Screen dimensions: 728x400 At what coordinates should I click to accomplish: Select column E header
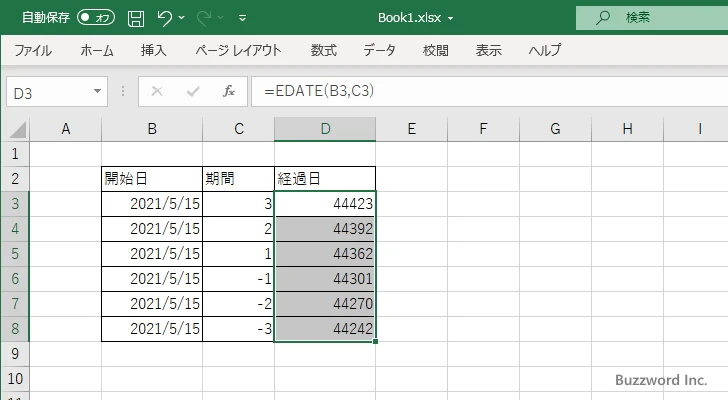[x=412, y=129]
